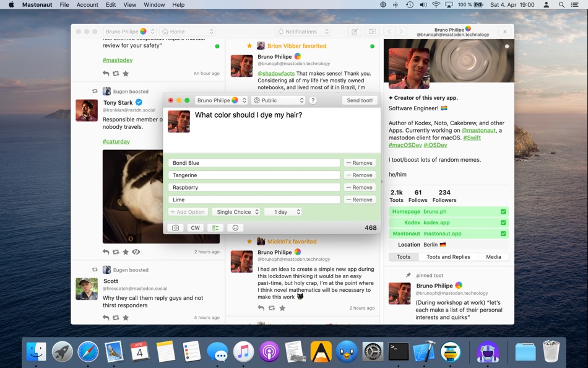Screen dimensions: 588x368
Task: Open the Notifications column dropdown
Action: point(303,32)
